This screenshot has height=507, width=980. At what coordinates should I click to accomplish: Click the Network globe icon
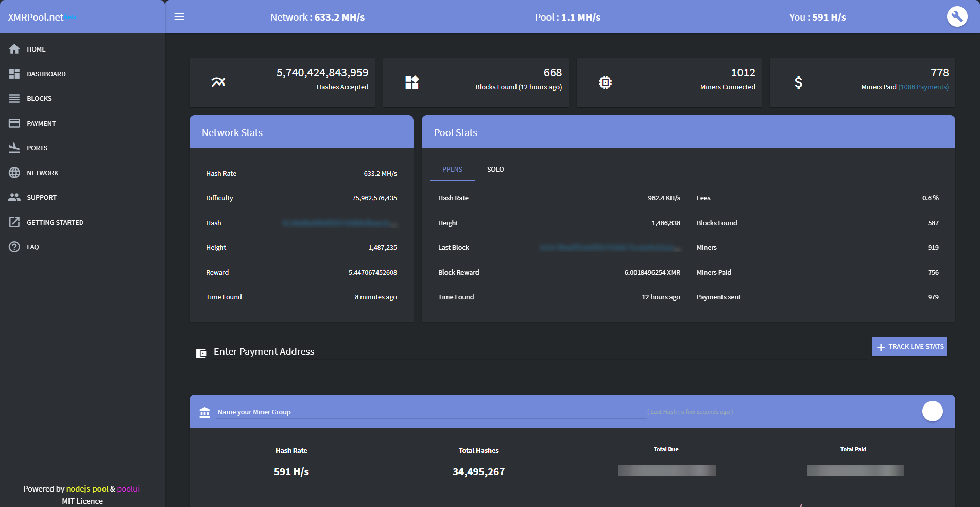point(14,173)
